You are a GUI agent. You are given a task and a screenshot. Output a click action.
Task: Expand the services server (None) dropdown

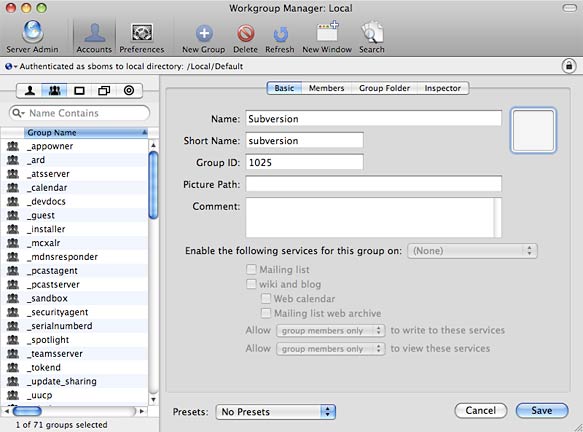coord(472,251)
